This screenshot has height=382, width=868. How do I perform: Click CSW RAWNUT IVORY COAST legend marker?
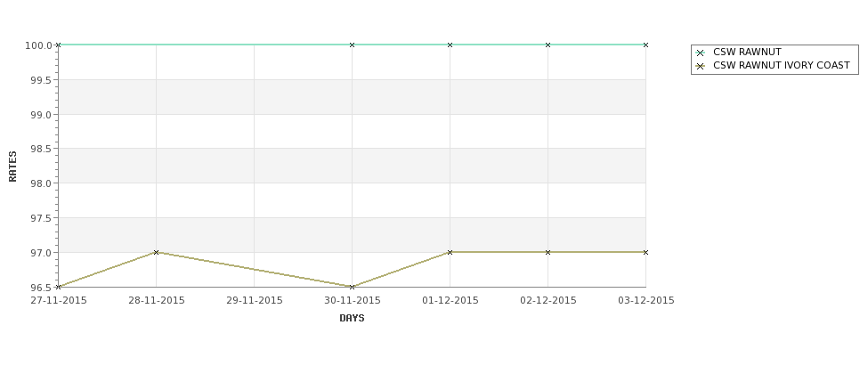tap(701, 66)
